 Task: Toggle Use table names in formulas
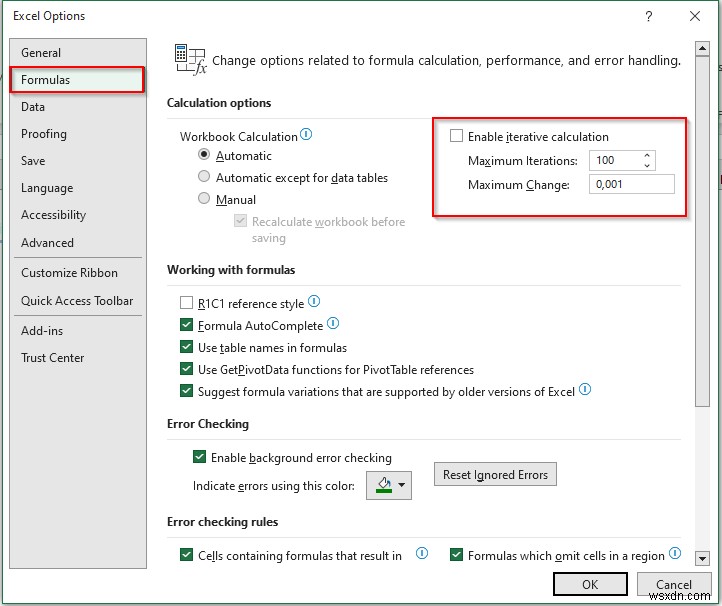point(186,347)
